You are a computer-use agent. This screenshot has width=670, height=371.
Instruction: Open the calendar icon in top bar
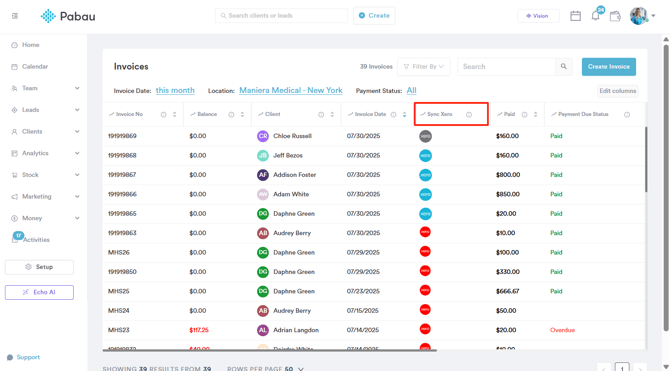tap(576, 16)
